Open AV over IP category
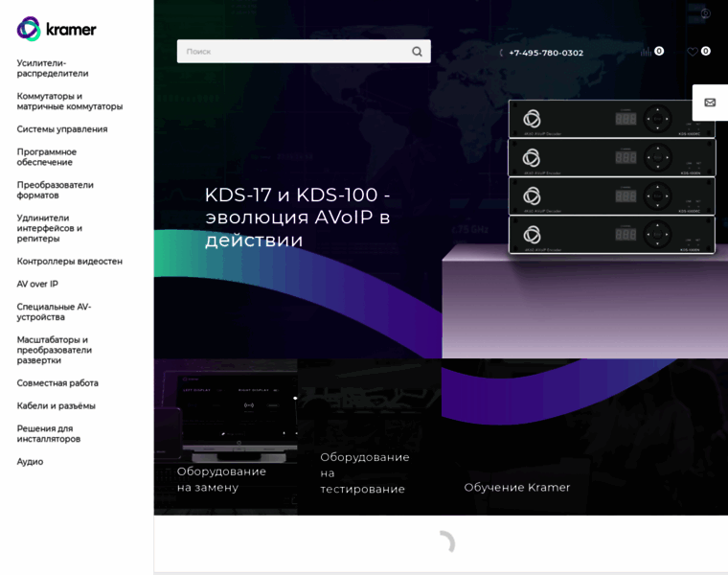This screenshot has width=728, height=575. click(37, 284)
